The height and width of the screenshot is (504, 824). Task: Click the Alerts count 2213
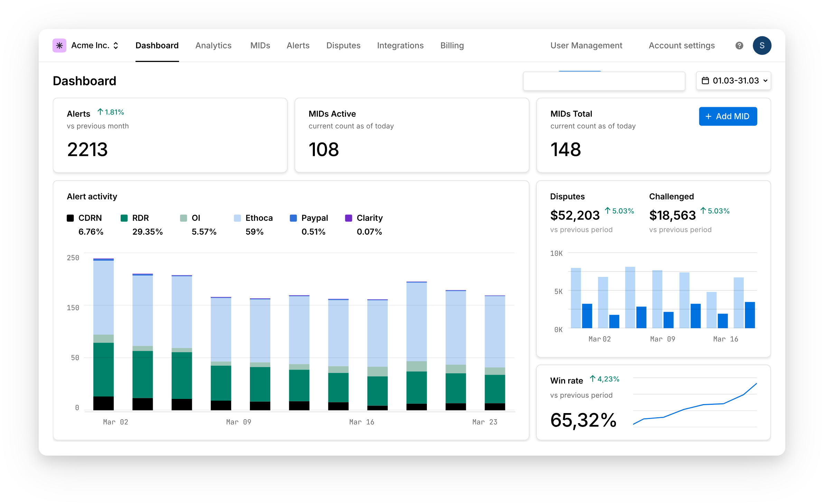(87, 150)
